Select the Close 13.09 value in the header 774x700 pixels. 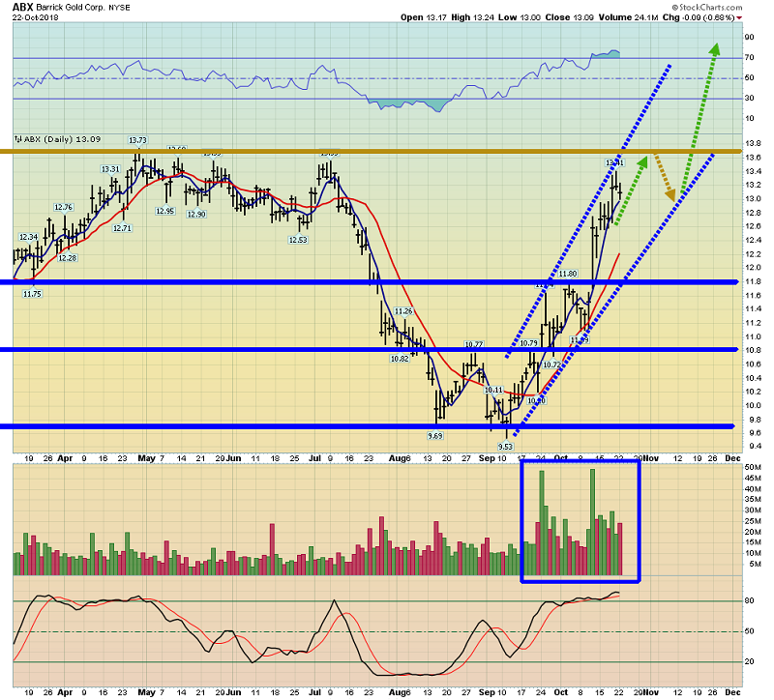pos(570,17)
